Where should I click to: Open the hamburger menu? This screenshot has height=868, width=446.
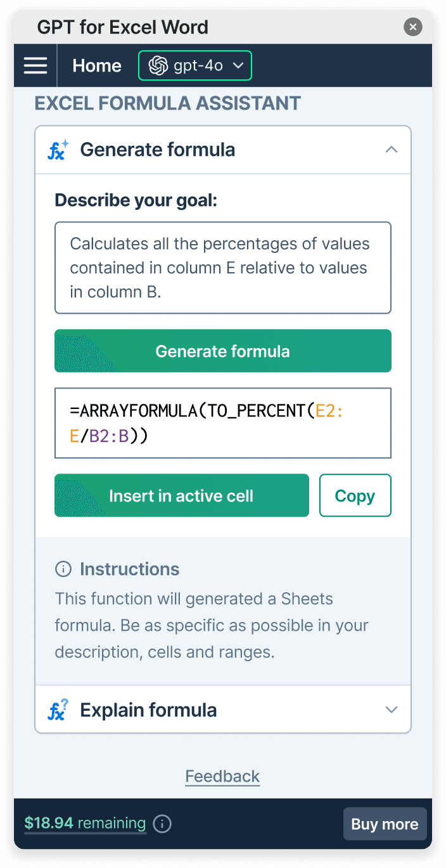click(x=35, y=65)
